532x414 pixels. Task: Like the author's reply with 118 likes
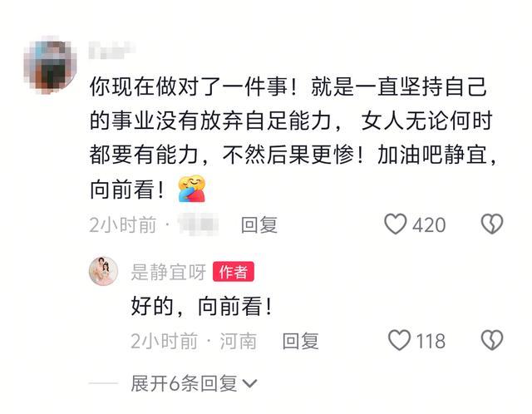399,340
